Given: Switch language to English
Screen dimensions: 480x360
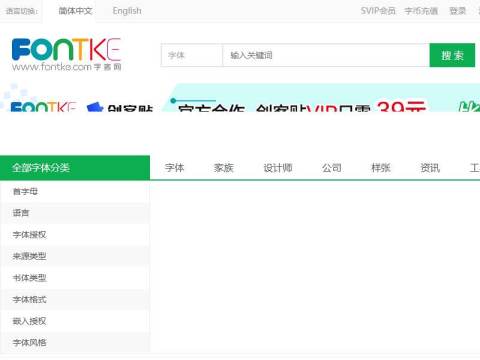Looking at the screenshot, I should pyautogui.click(x=127, y=11).
